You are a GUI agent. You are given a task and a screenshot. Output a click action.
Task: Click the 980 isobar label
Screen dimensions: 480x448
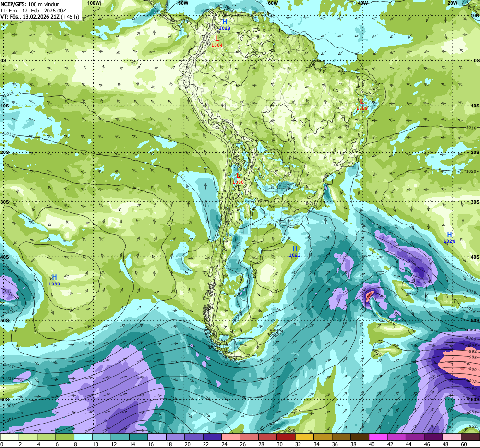473,369
